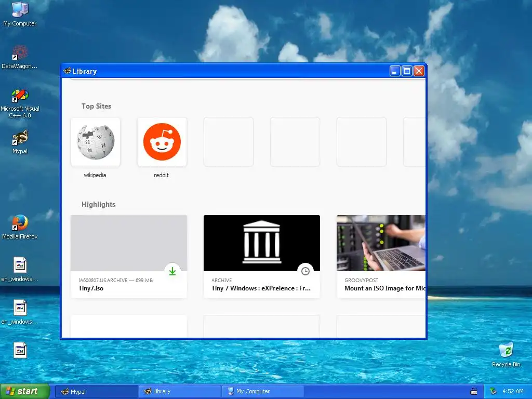The height and width of the screenshot is (399, 532).
Task: Click the keyboard icon in system tray
Action: tap(474, 392)
